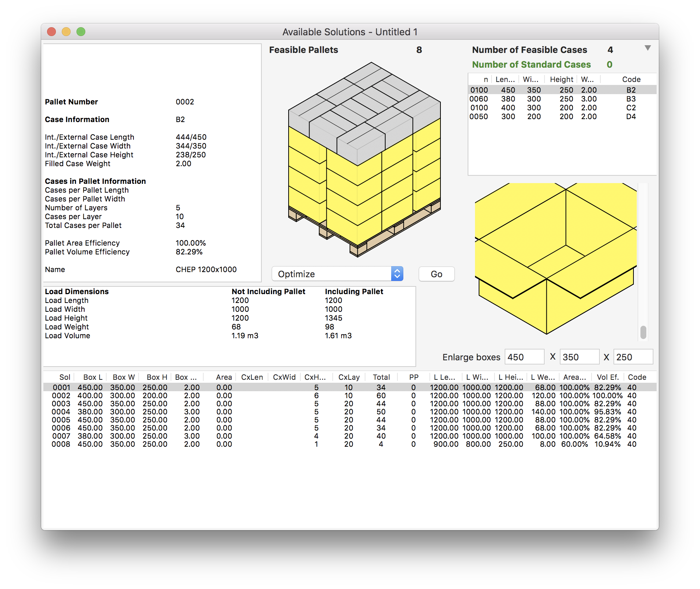The image size is (700, 589).
Task: Sort solutions by PP column header
Action: tap(414, 377)
